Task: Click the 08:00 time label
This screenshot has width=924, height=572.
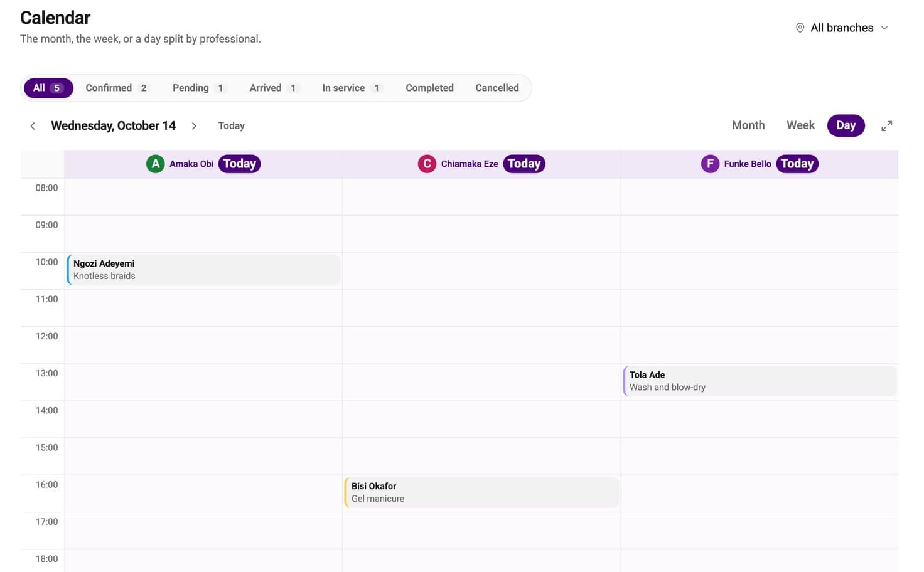Action: 46,188
